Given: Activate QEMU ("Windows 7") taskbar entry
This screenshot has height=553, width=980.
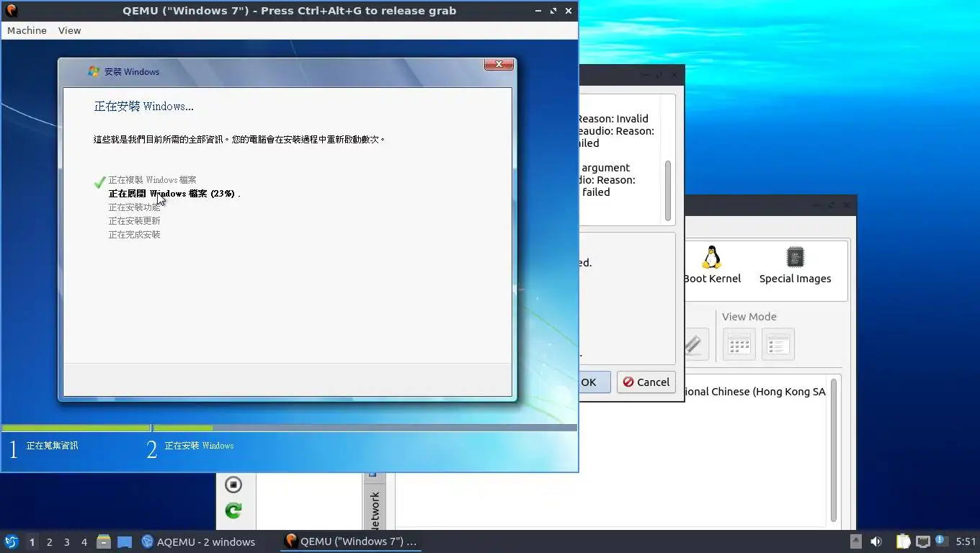Looking at the screenshot, I should [x=351, y=541].
